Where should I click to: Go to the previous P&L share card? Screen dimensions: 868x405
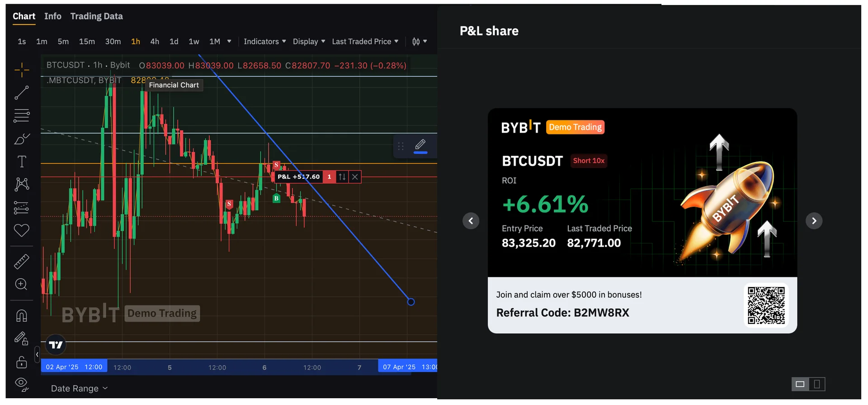[471, 221]
